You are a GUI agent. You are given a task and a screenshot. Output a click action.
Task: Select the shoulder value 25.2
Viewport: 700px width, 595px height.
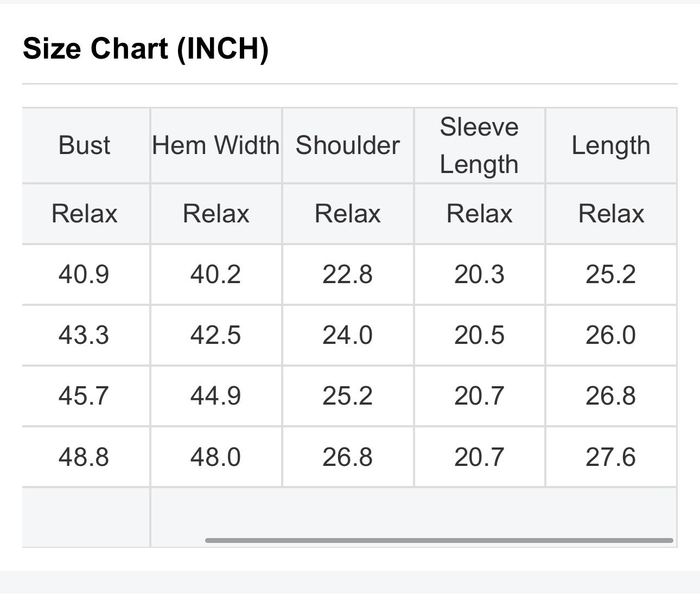(348, 395)
